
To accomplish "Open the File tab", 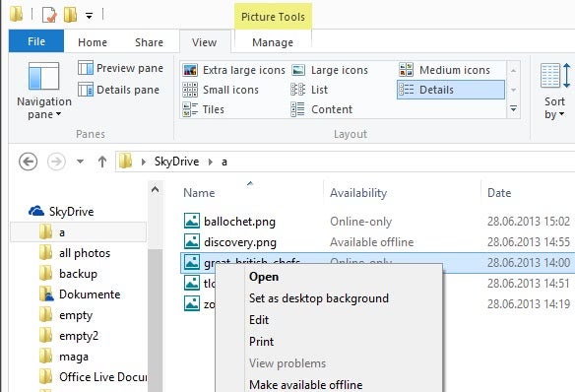I will (36, 41).
